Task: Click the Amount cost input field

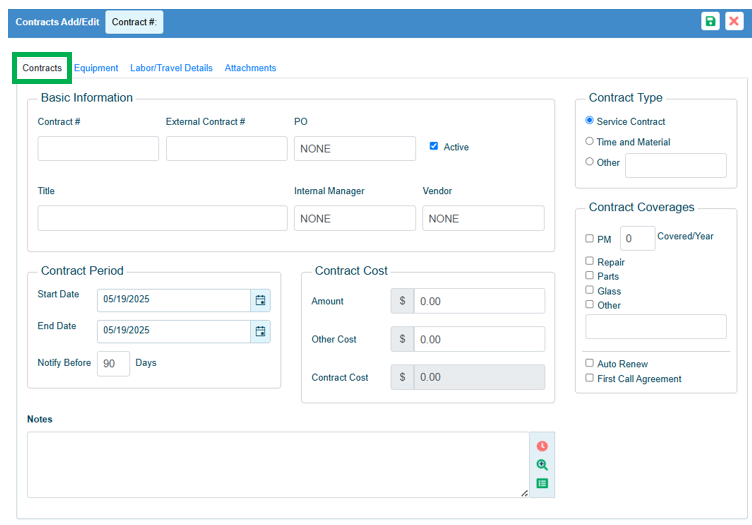Action: [x=479, y=301]
